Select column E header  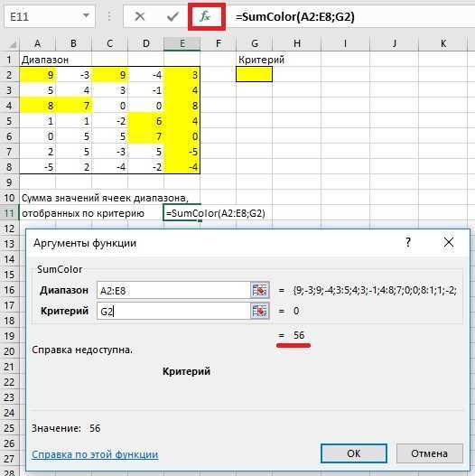tap(182, 43)
